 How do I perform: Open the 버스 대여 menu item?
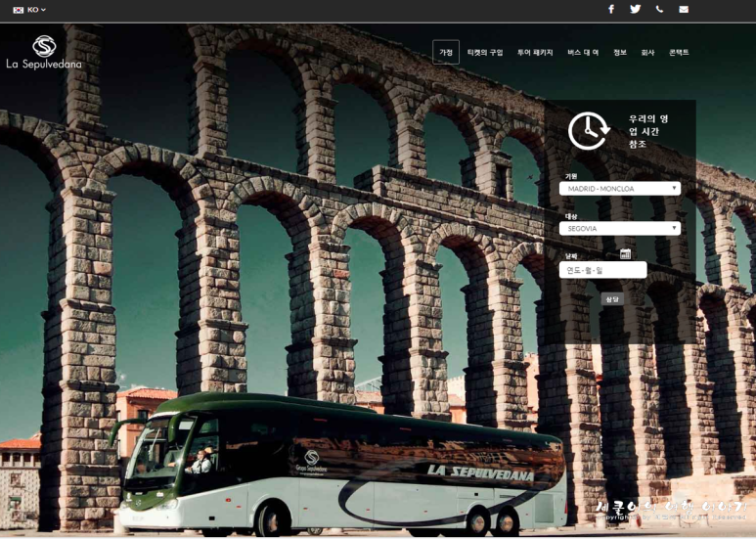pos(583,53)
